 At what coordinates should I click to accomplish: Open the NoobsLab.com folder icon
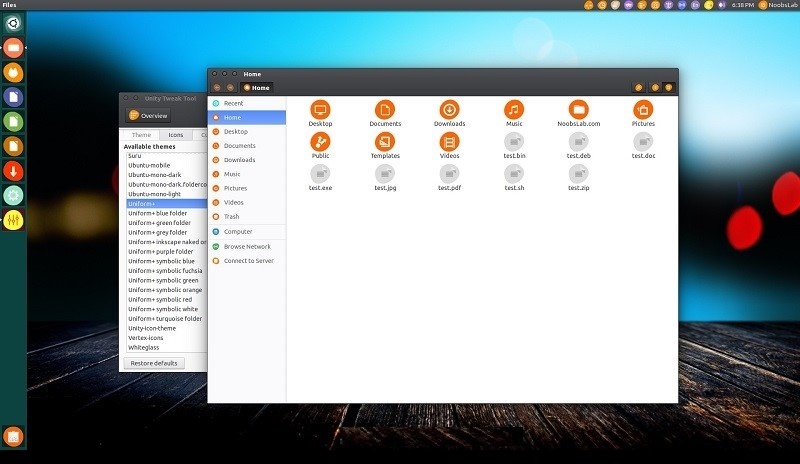point(579,110)
